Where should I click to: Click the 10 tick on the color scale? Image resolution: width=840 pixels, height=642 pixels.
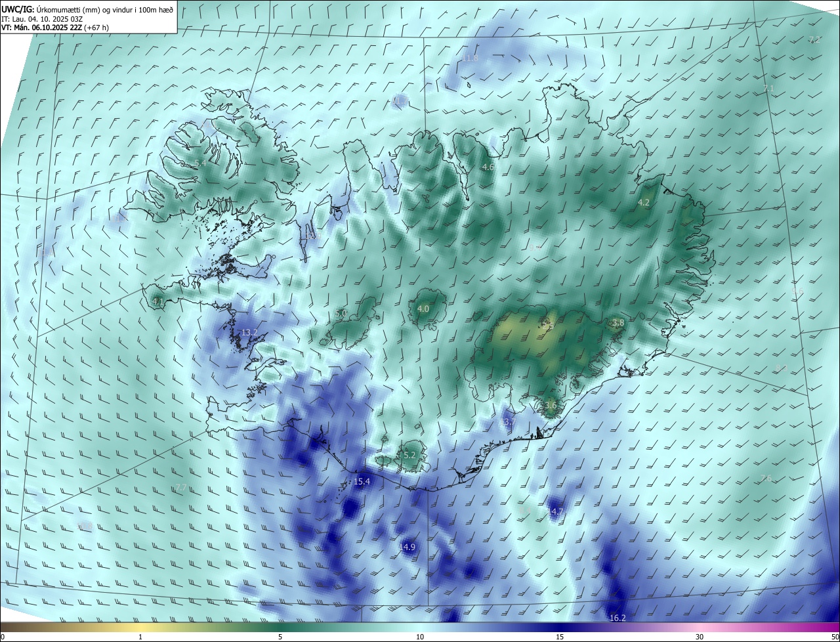[x=420, y=637]
